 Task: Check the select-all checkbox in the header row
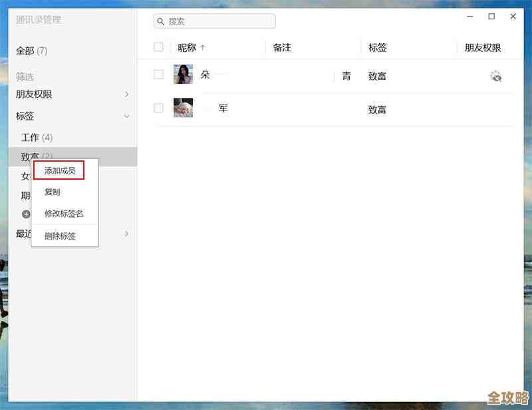[x=158, y=47]
